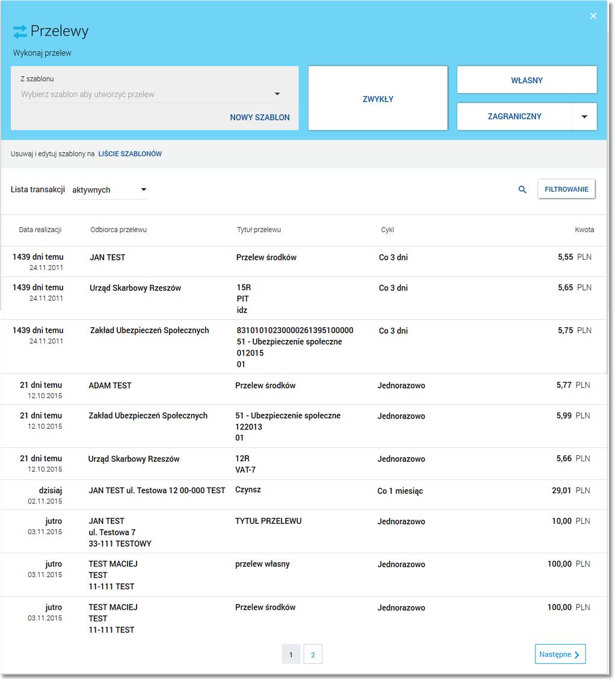Open the Lista transakcji aktywnych dropdown
The image size is (616, 682).
pyautogui.click(x=109, y=190)
